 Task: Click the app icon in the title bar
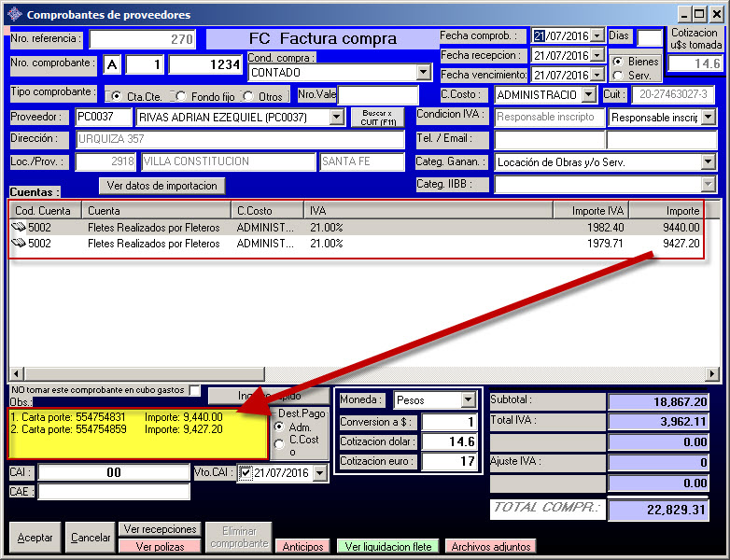(x=14, y=14)
